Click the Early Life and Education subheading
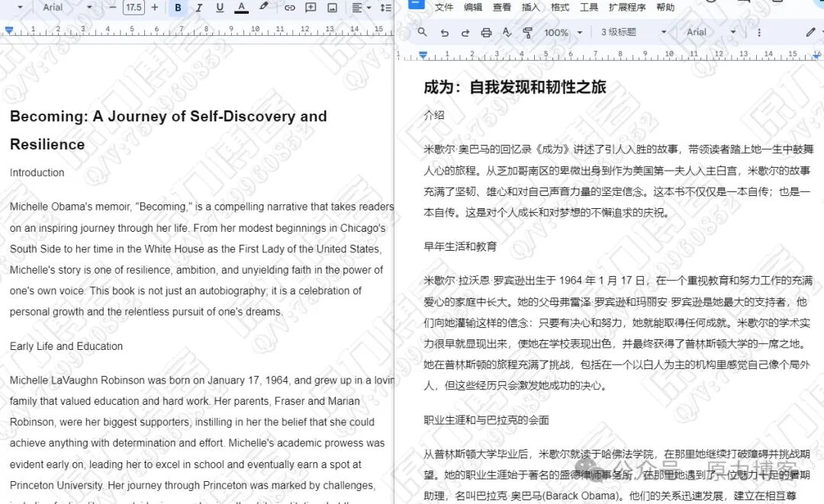Viewport: 824px width, 504px height. pos(66,346)
